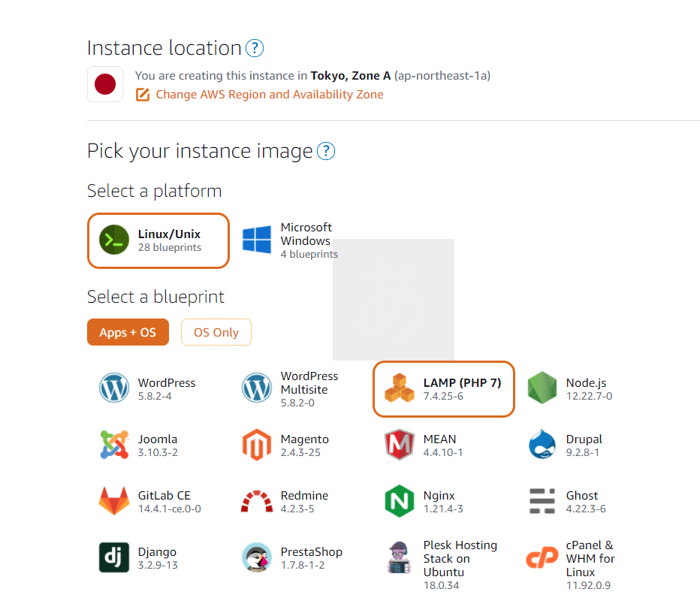Screen dimensions: 700x613
Task: Choose the MEAN blueprint label
Action: point(439,439)
